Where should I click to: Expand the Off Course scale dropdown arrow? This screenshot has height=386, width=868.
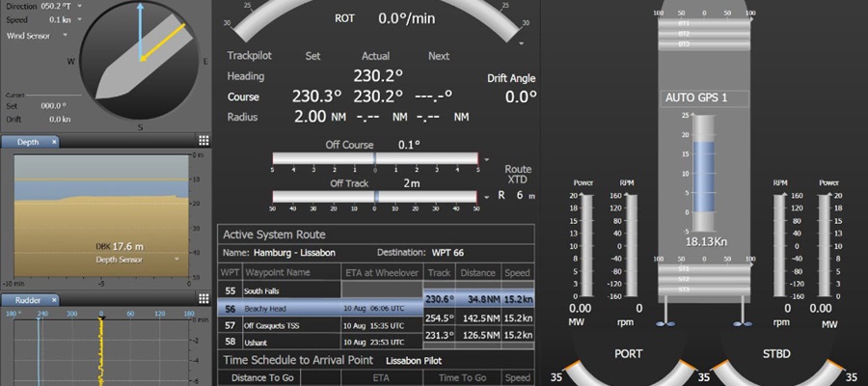487,160
